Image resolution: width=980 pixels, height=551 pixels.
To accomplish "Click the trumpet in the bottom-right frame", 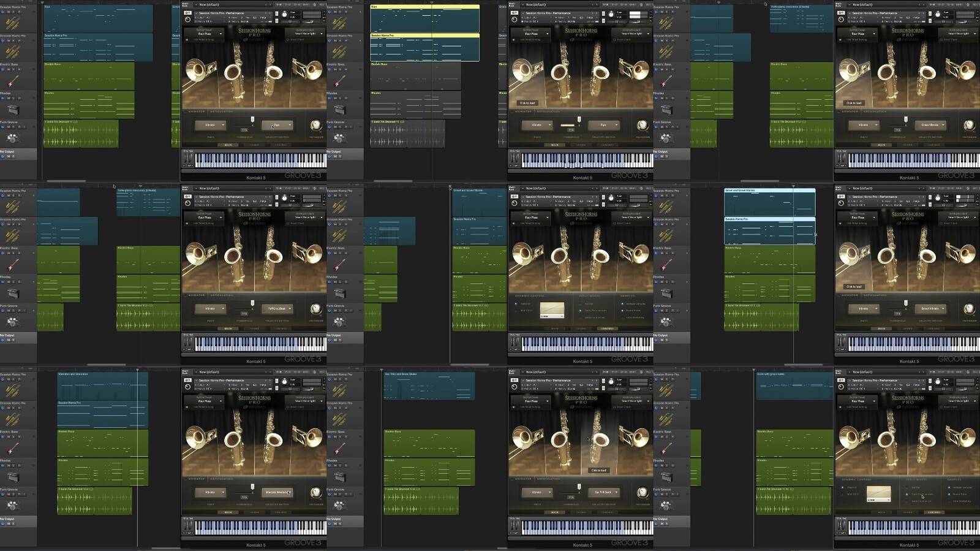I will coord(962,436).
